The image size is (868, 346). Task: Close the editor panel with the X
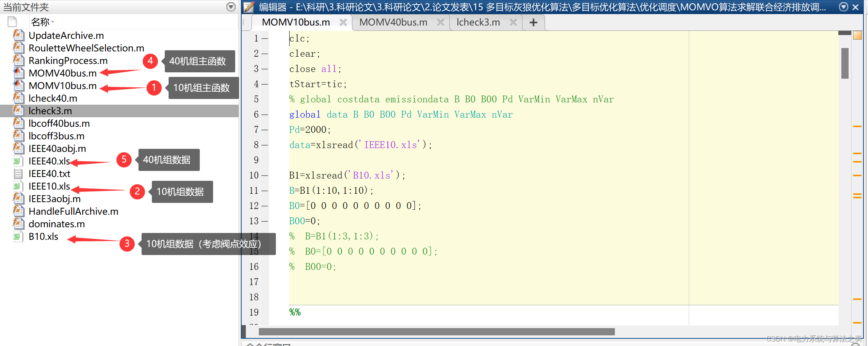[x=855, y=7]
